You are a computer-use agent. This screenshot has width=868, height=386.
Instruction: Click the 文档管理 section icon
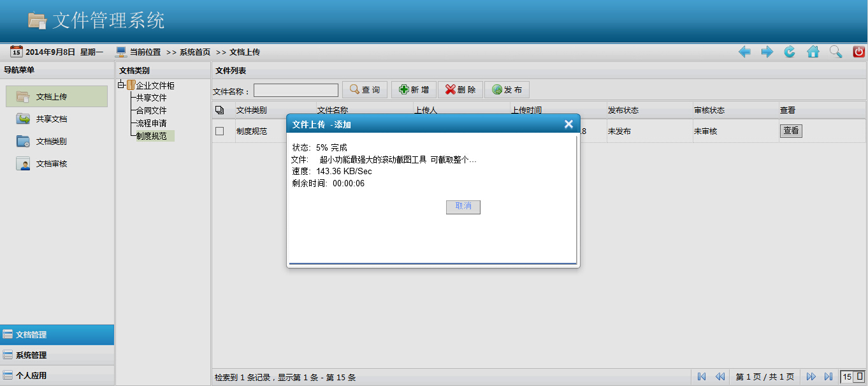tap(8, 334)
